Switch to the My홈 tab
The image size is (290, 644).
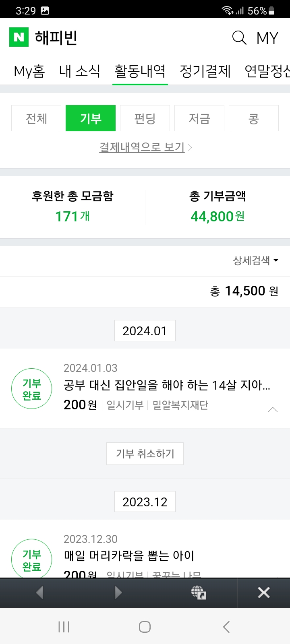[29, 71]
